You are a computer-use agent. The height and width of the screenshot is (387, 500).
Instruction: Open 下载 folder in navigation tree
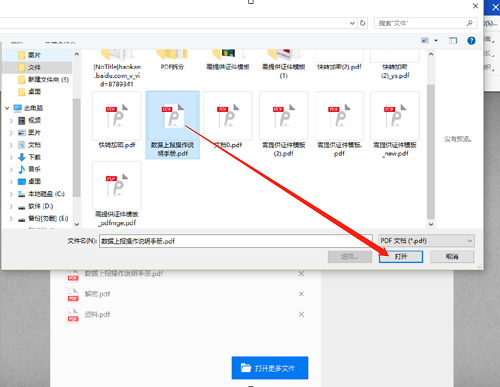(x=29, y=157)
